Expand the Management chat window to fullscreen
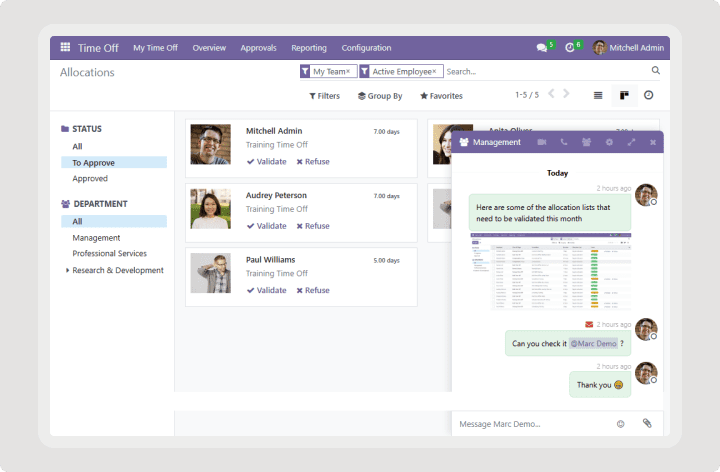Screen dimensions: 720x472 (631, 142)
